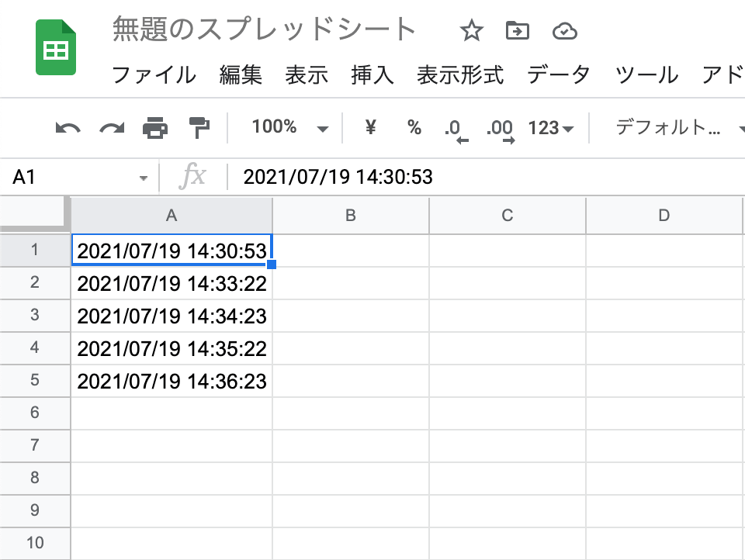Select empty cell B8
This screenshot has width=745, height=560.
[x=351, y=479]
